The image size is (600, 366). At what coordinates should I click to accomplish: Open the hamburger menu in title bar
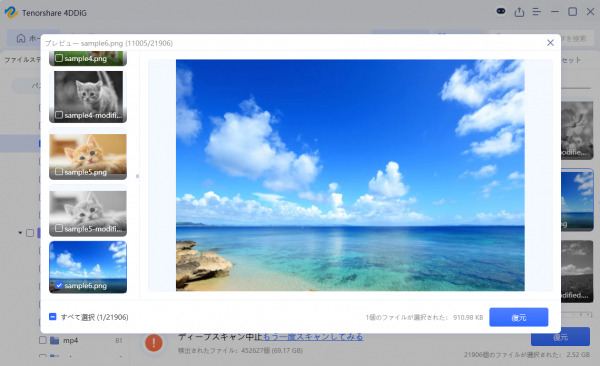click(536, 12)
